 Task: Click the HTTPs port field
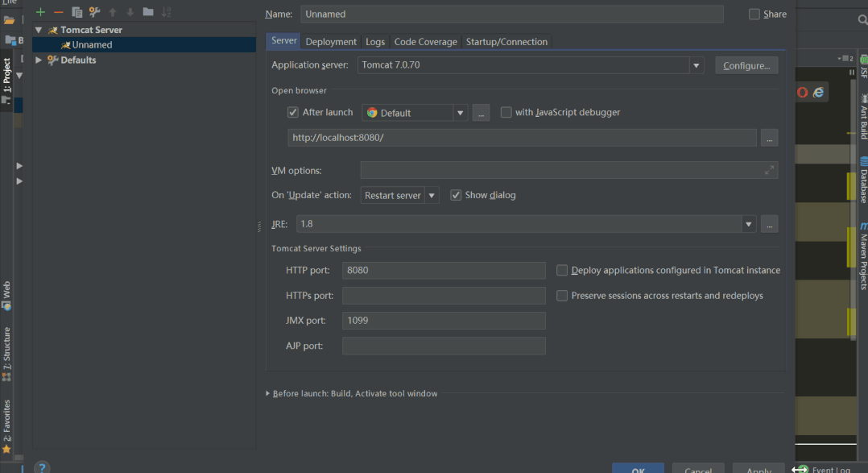(x=444, y=296)
